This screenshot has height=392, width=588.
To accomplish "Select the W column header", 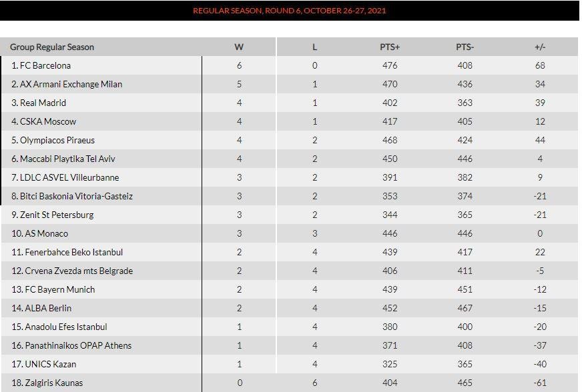I will pos(239,47).
